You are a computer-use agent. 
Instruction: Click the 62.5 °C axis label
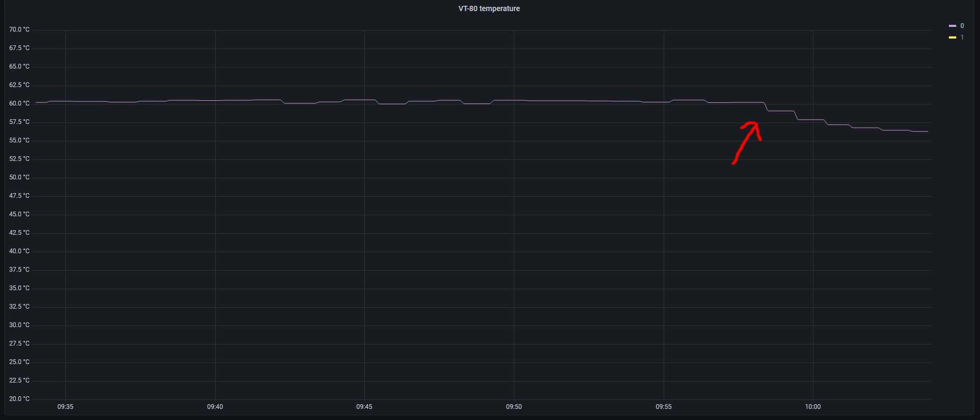(x=20, y=85)
